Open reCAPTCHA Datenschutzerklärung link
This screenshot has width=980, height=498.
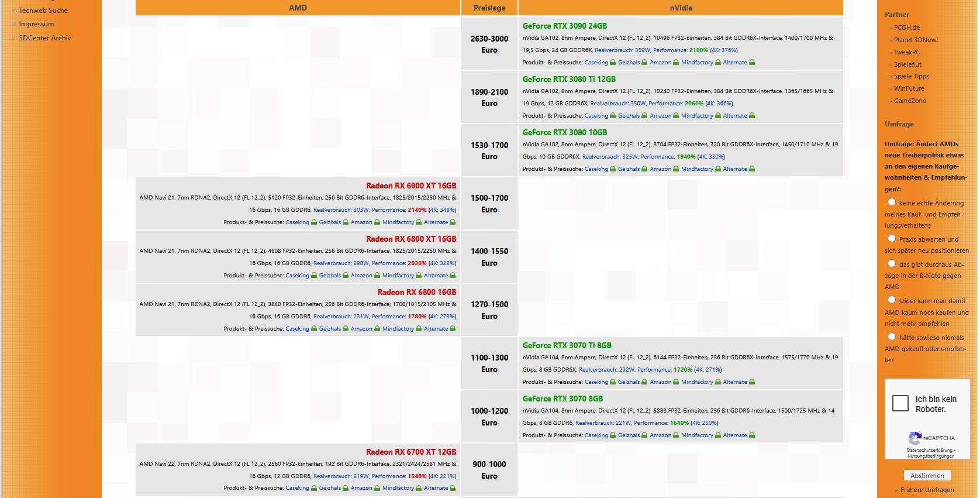(930, 450)
